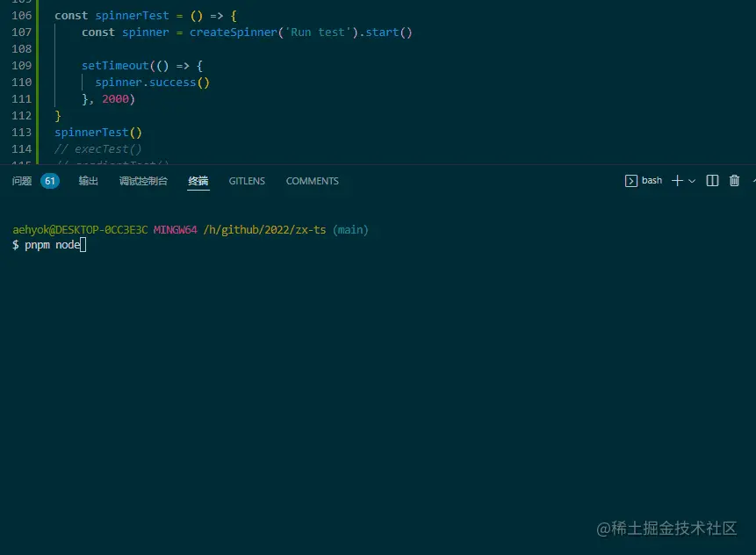Open the COMMENTS tab

pos(313,181)
